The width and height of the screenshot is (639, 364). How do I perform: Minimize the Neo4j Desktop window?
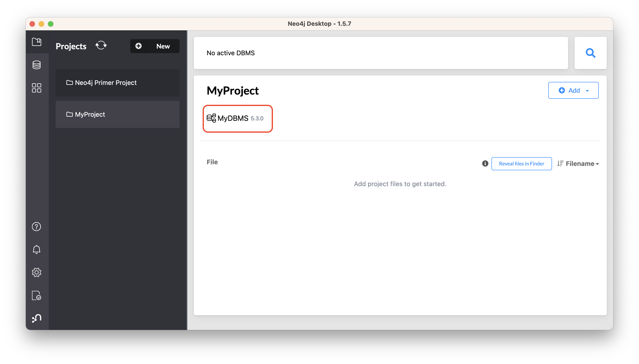41,24
